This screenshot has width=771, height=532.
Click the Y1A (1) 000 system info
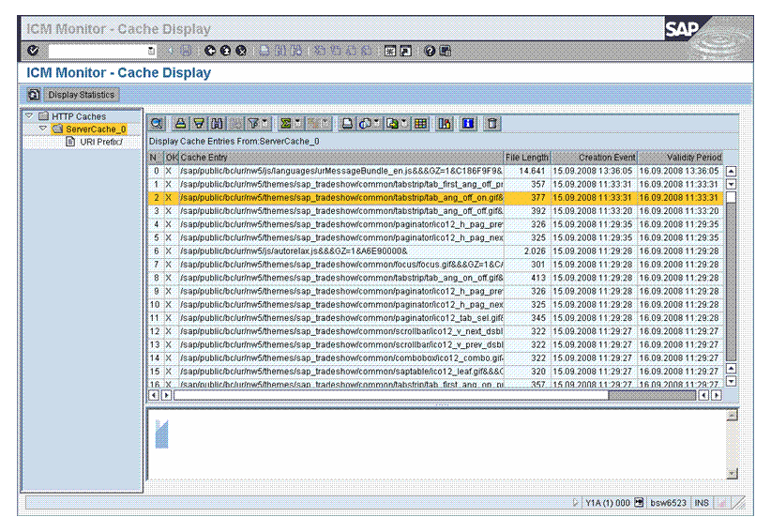tap(608, 503)
